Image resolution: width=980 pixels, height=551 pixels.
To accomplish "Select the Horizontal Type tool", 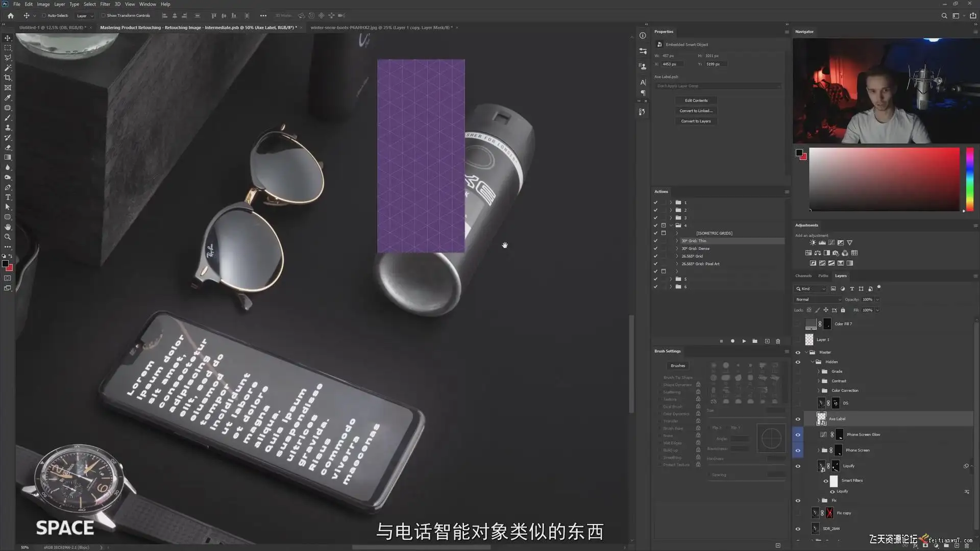I will coord(8,197).
